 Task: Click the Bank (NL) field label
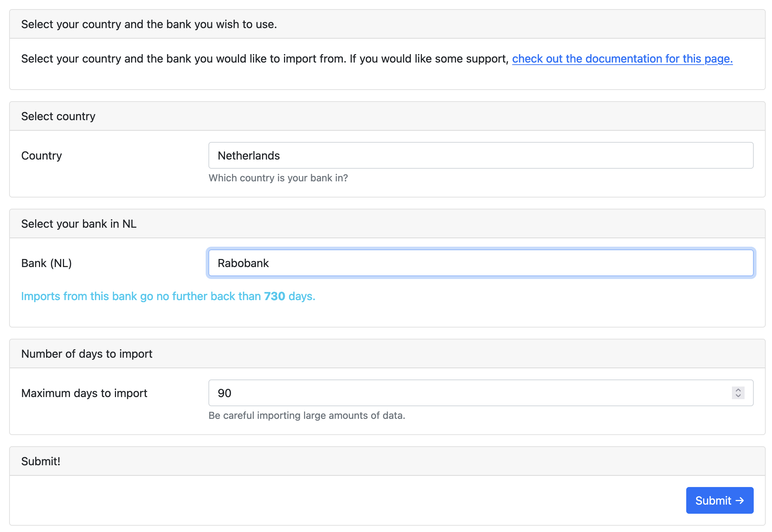[46, 263]
